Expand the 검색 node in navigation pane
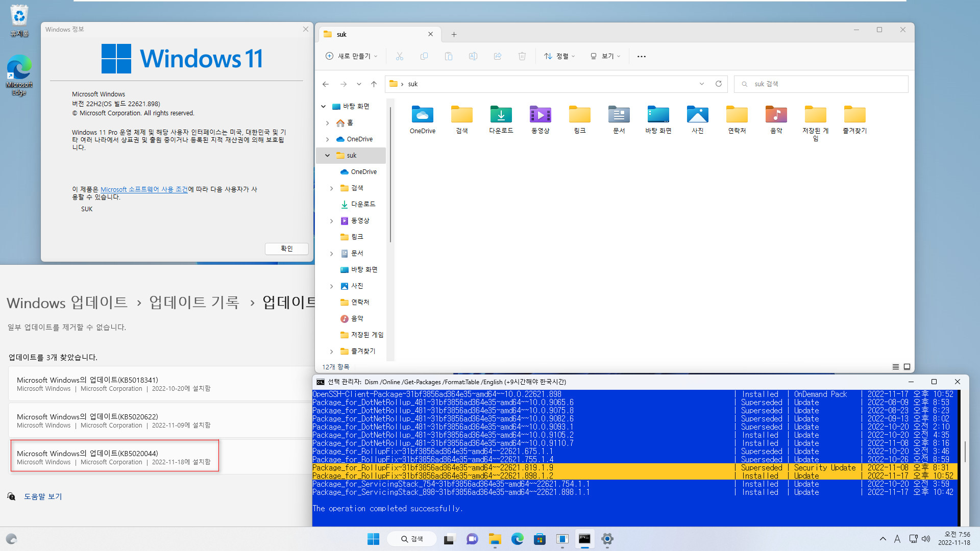980x551 pixels. tap(332, 188)
